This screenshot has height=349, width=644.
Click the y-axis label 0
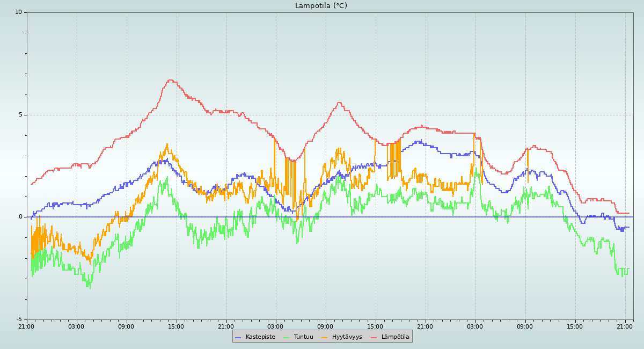click(20, 217)
